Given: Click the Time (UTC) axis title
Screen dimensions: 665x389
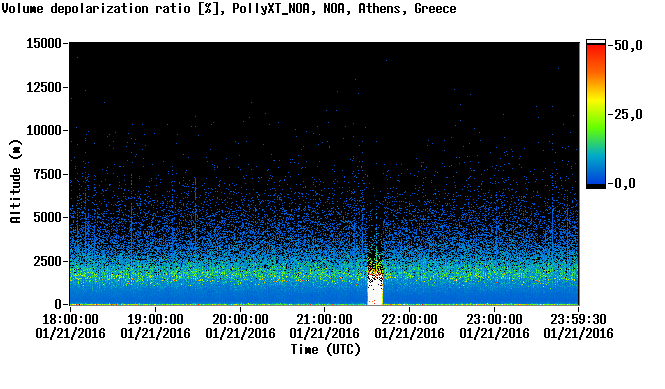Looking at the screenshot, I should [x=325, y=350].
